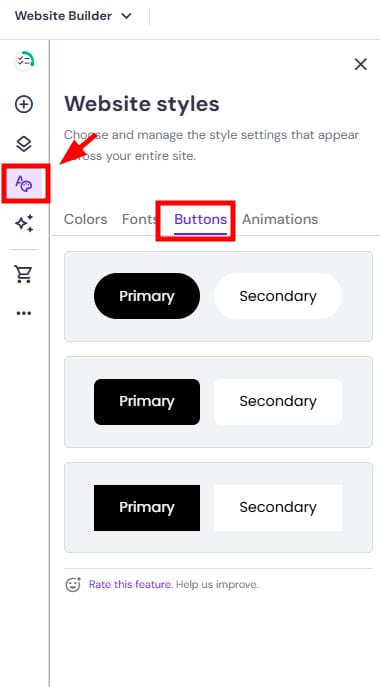The height and width of the screenshot is (687, 380).
Task: Open the Animations tab
Action: tap(280, 219)
